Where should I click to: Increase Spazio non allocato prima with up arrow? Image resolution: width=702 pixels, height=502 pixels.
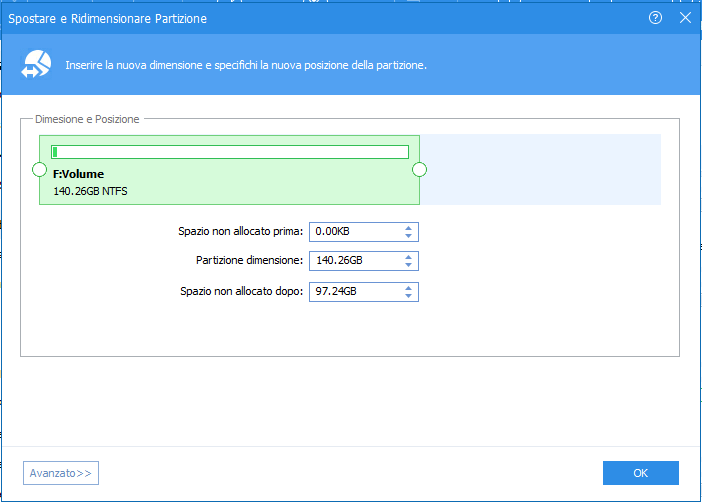[409, 227]
